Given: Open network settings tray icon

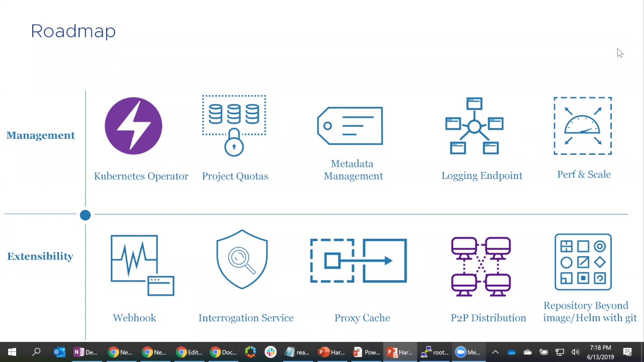Looking at the screenshot, I should tap(560, 352).
